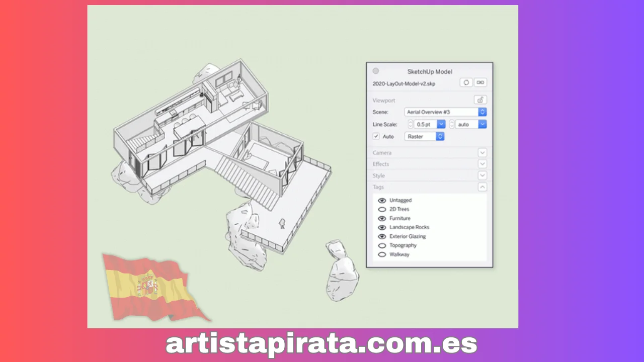Select the Furniture tag name
The image size is (644, 362).
tap(400, 218)
